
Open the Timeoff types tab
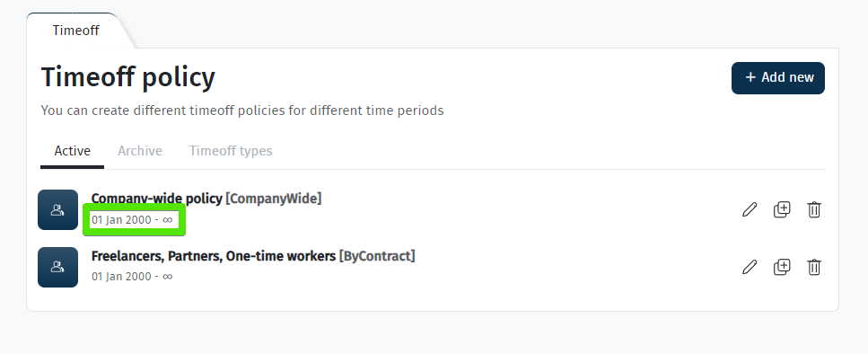231,151
